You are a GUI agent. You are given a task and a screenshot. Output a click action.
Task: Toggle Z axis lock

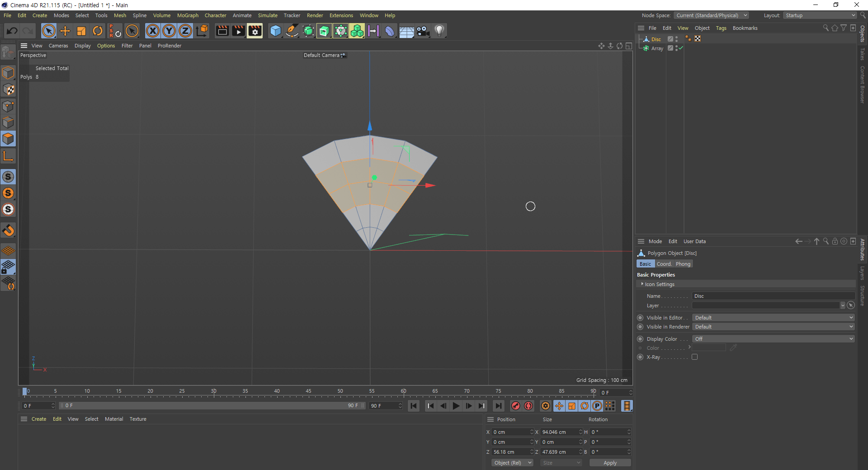pyautogui.click(x=185, y=31)
